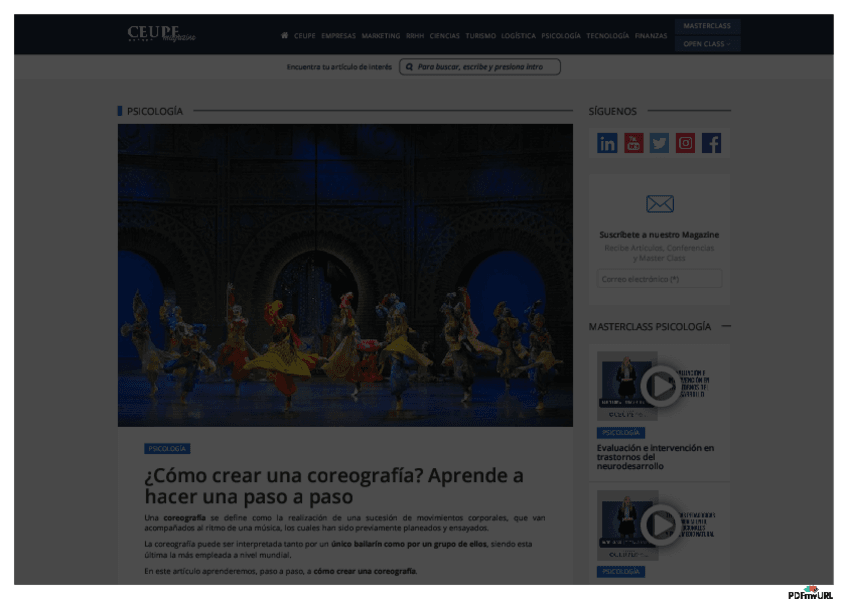Select the Twitter icon in the sidebar
Screen dimensions: 848x599
coord(659,143)
